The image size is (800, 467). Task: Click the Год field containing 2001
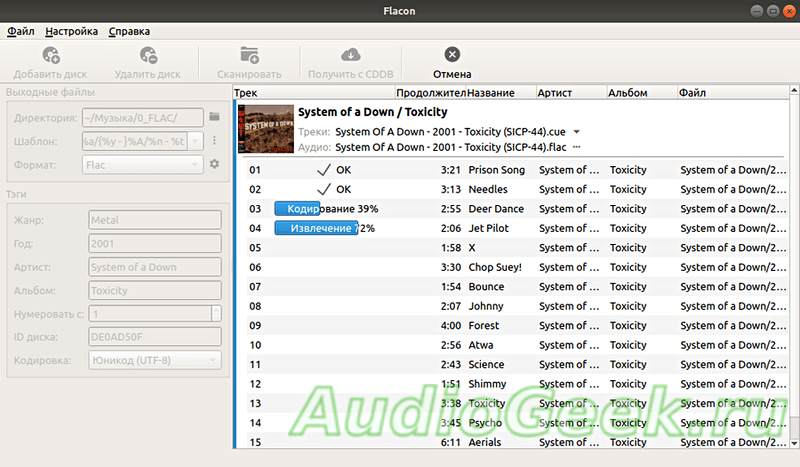(x=155, y=243)
